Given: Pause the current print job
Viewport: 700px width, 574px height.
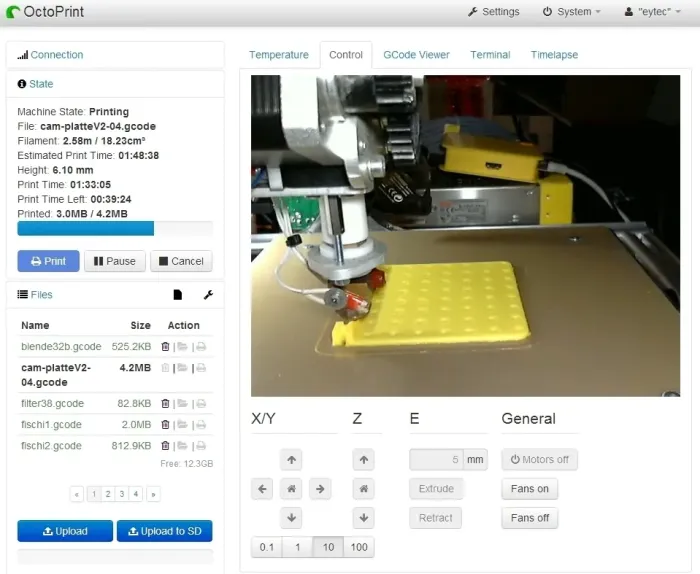Looking at the screenshot, I should click(x=114, y=261).
